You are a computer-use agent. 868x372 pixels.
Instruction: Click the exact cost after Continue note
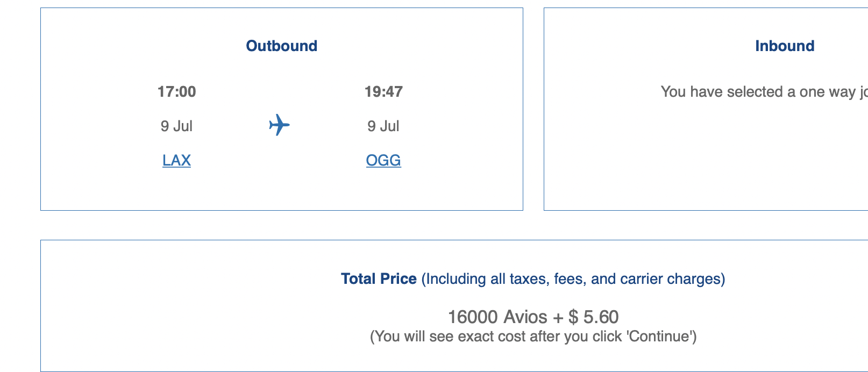tap(533, 337)
